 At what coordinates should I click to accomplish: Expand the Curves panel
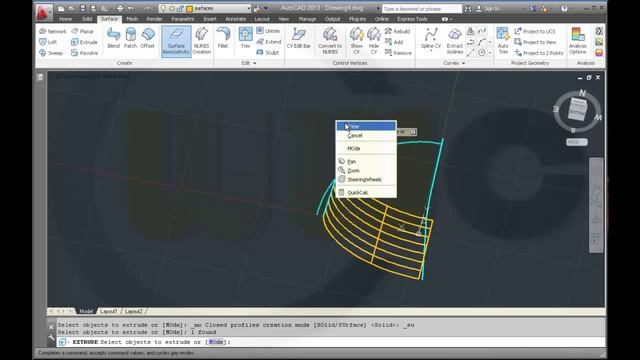pyautogui.click(x=454, y=63)
